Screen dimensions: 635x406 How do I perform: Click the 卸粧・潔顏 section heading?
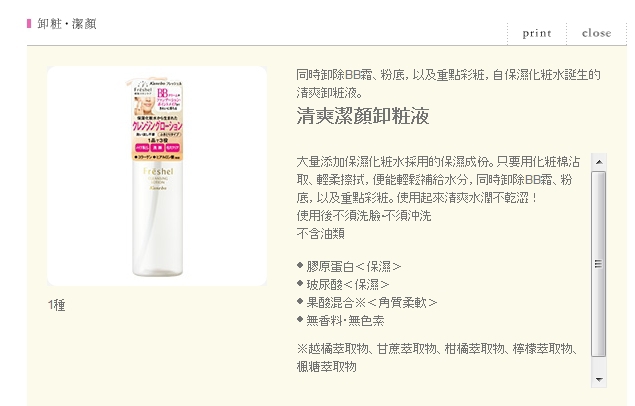click(x=67, y=24)
